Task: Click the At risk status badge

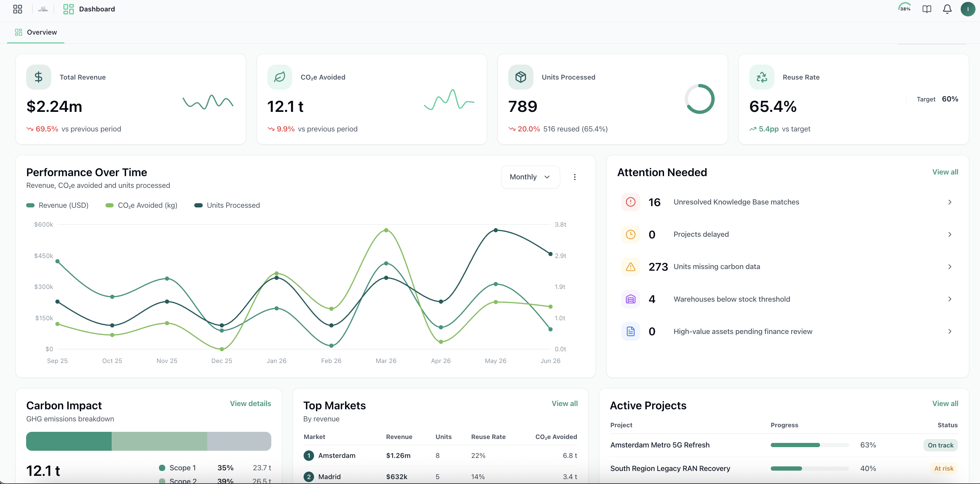Action: (943, 468)
